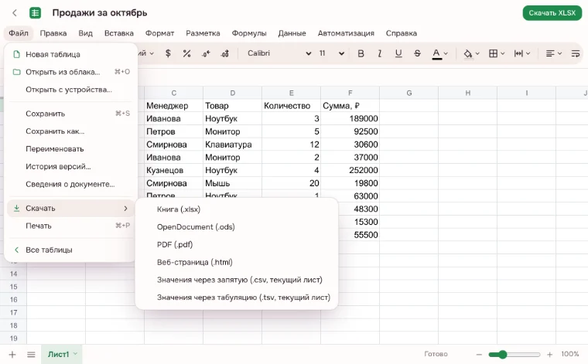Viewport: 588px width, 364px height.
Task: Increase decimal places icon
Action: [224, 53]
